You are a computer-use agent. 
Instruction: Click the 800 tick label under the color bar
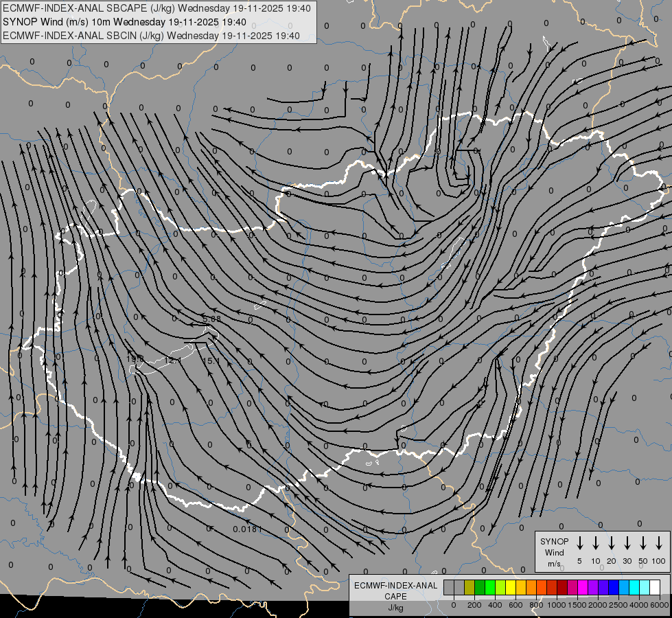(536, 605)
